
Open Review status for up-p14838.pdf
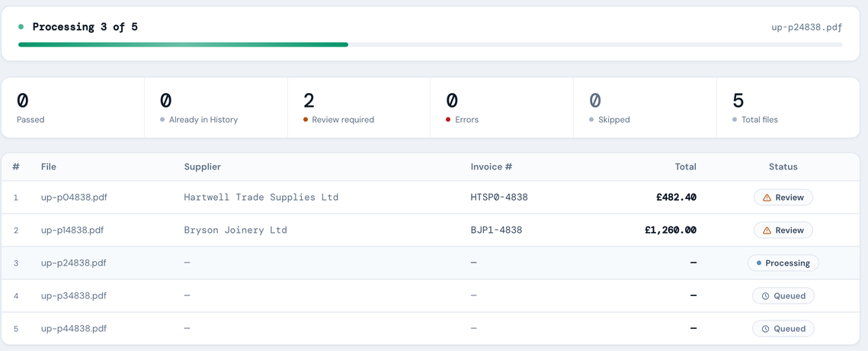click(783, 230)
